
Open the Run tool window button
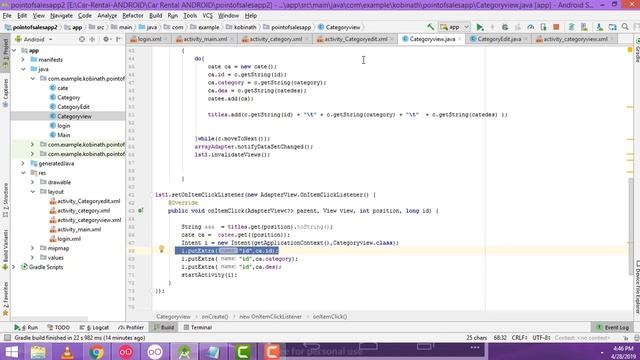[26, 327]
